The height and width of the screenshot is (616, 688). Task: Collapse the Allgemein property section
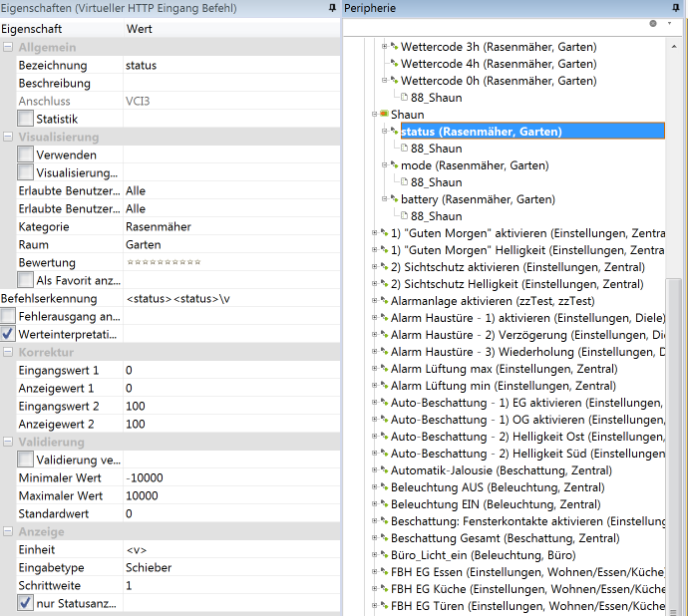[x=8, y=48]
